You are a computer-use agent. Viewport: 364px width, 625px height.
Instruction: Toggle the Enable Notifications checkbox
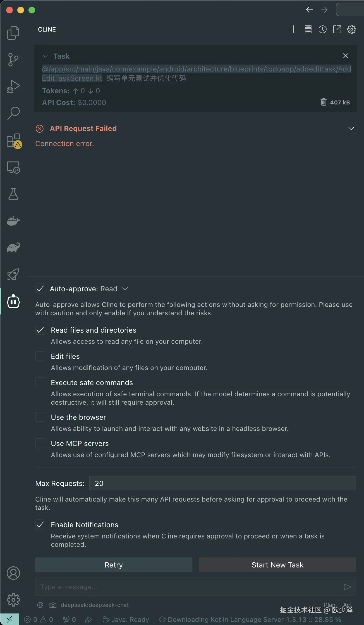click(40, 525)
